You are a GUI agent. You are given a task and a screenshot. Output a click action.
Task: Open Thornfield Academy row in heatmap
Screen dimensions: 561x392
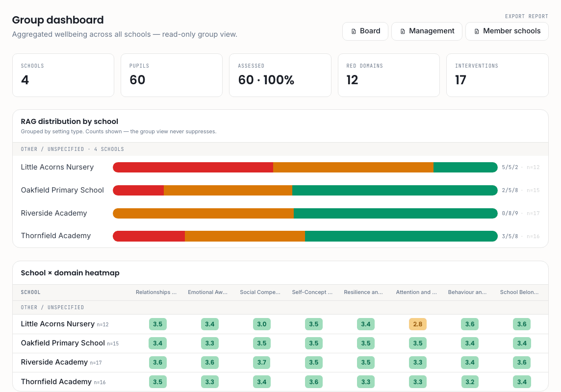tap(280, 382)
